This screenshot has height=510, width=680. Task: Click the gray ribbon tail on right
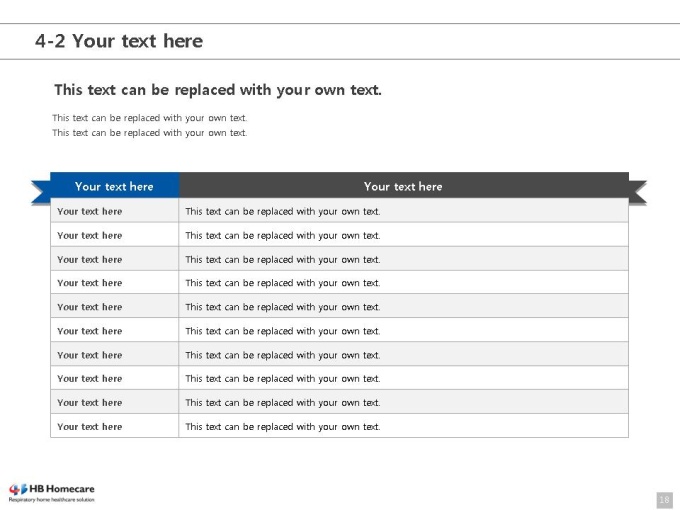pos(638,193)
